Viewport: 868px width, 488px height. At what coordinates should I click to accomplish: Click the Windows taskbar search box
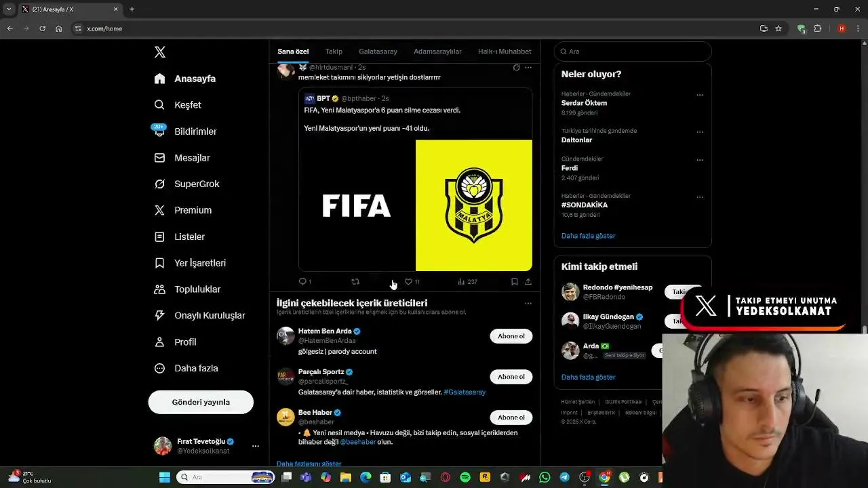225,477
